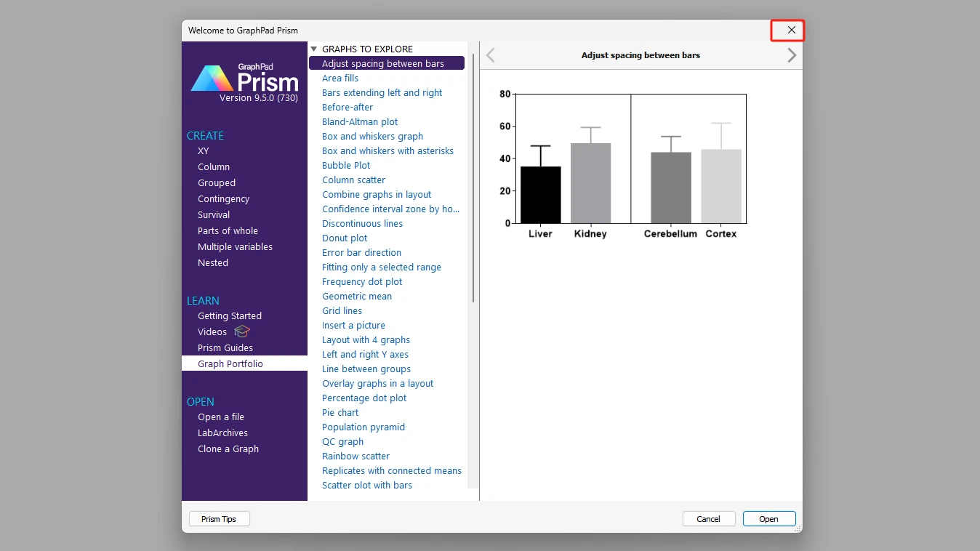Viewport: 980px width, 551px height.
Task: Select Pie chart graph
Action: click(340, 412)
